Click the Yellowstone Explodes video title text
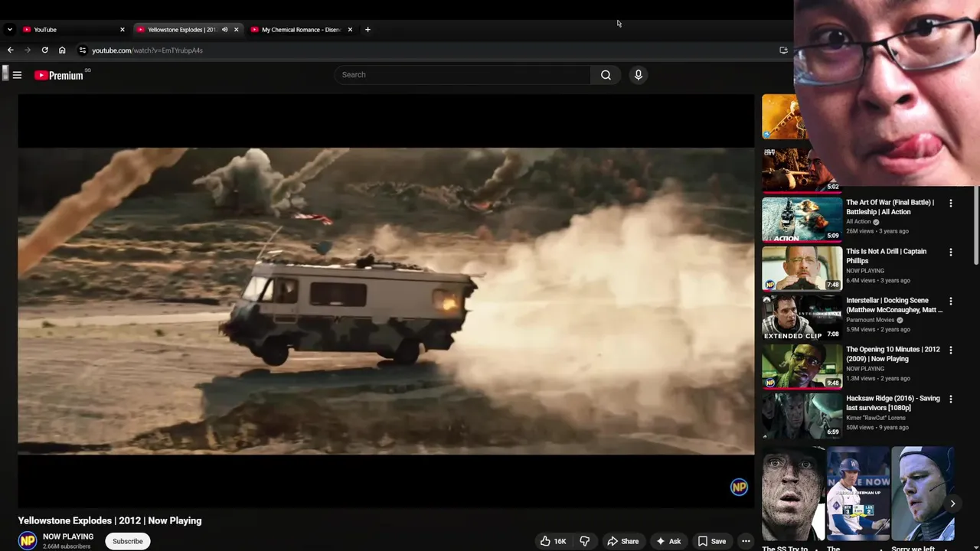This screenshot has width=980, height=551. [x=110, y=520]
